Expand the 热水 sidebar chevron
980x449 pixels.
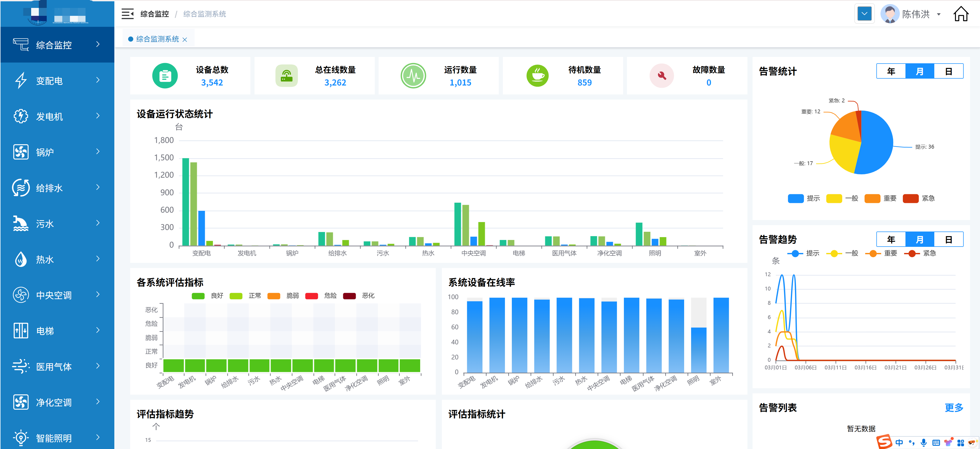coord(98,259)
